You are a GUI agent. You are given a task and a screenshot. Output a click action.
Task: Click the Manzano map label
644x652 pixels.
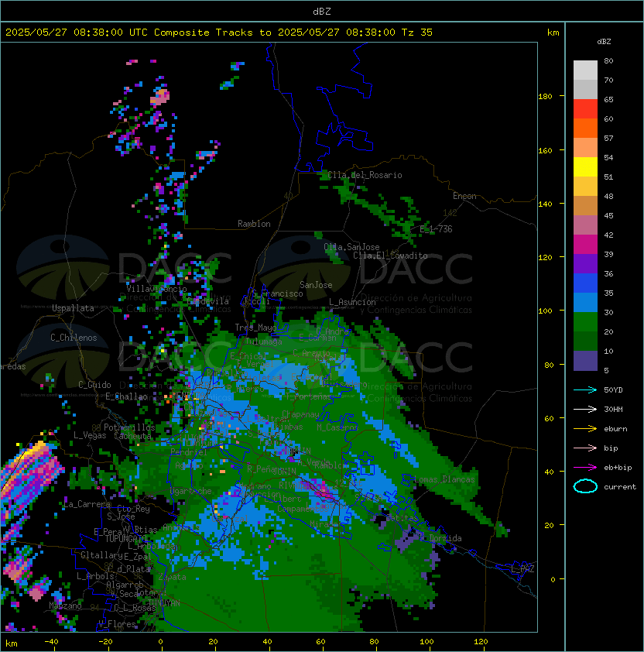pos(65,606)
